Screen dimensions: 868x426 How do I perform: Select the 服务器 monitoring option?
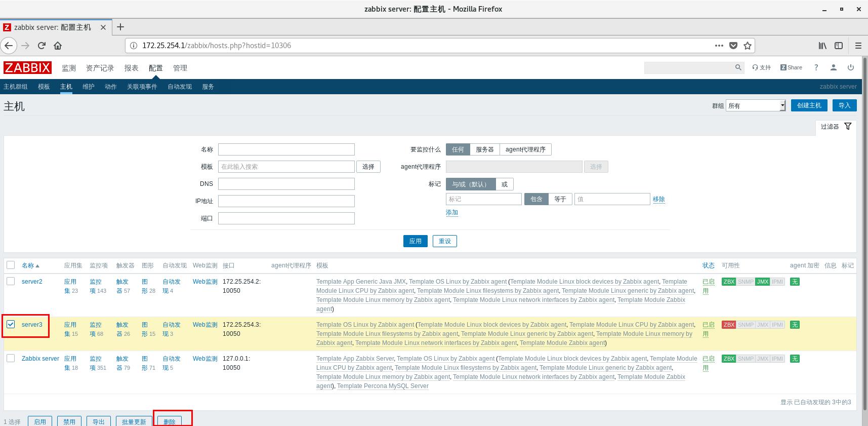(x=484, y=149)
